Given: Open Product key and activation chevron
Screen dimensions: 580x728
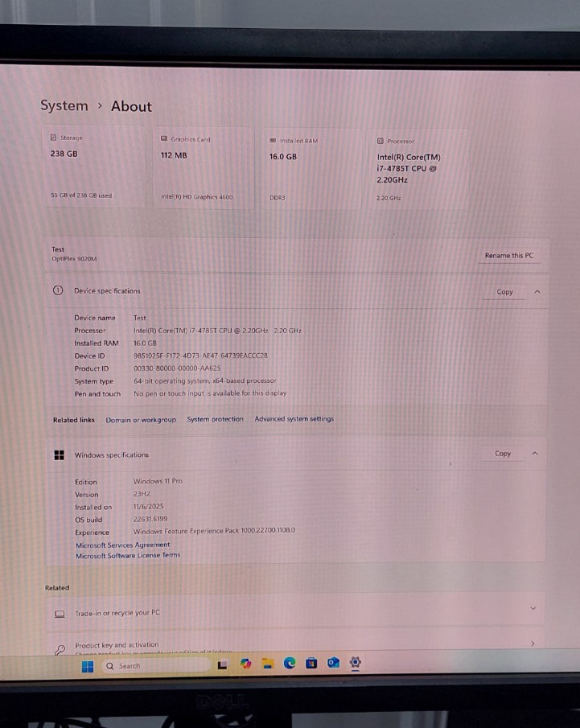Looking at the screenshot, I should click(x=533, y=643).
